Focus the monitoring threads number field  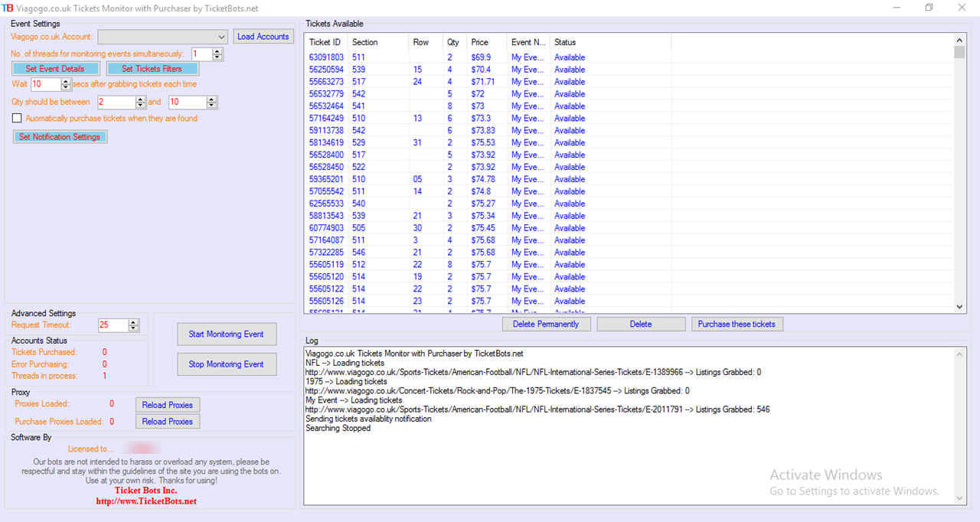pyautogui.click(x=202, y=54)
